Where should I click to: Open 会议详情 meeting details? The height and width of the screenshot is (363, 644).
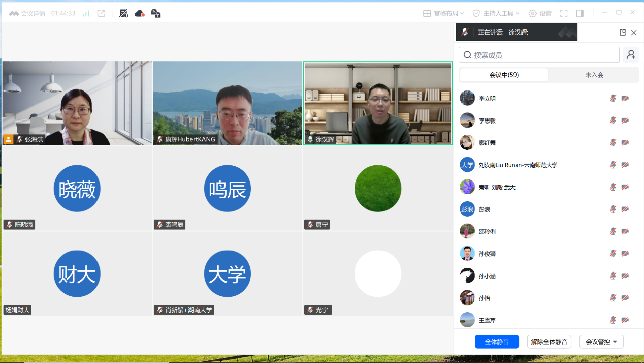27,13
